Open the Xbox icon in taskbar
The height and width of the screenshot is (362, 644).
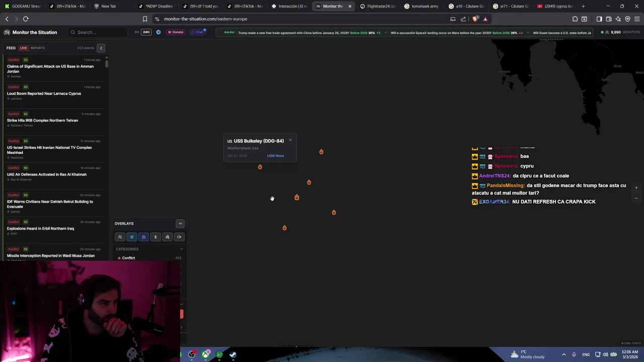[x=206, y=355]
